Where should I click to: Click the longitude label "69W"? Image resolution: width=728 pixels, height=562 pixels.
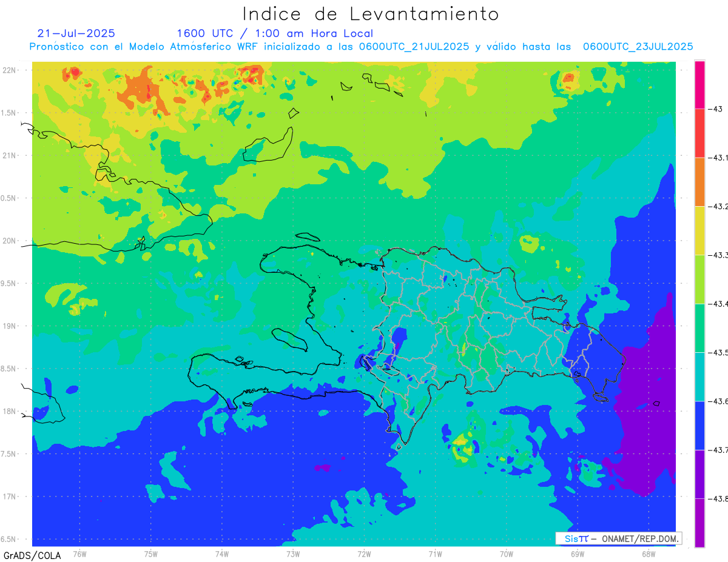577,554
